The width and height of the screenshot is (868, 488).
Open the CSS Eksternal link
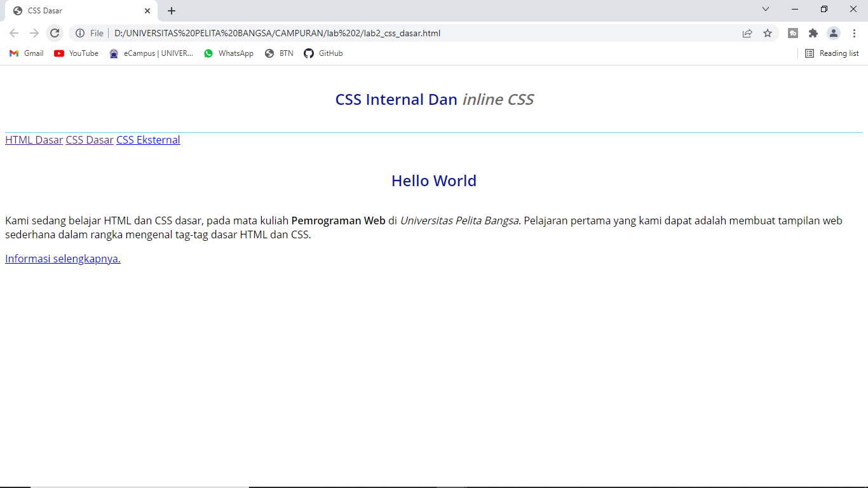click(x=147, y=140)
